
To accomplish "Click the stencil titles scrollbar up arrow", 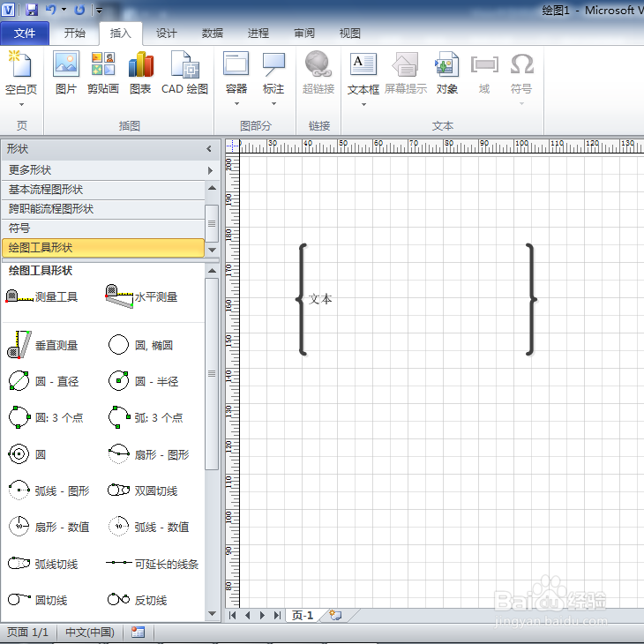I will coord(212,188).
